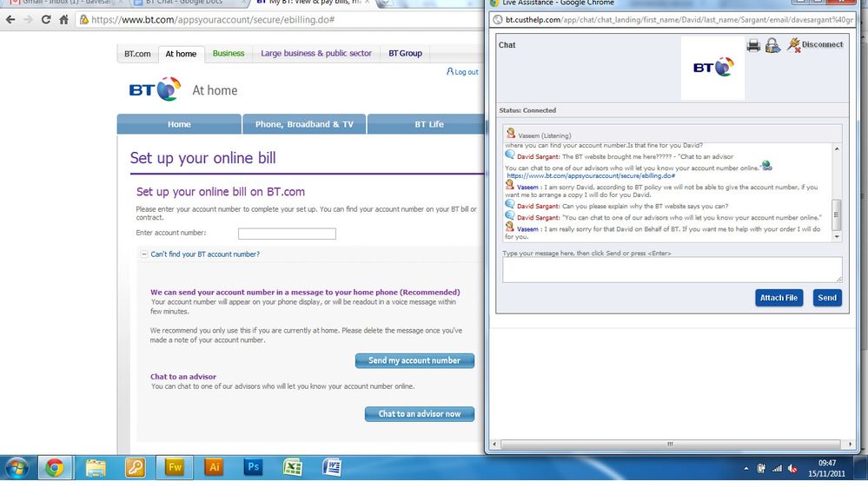Open Adobe Illustrator from the taskbar
This screenshot has height=488, width=868.
pyautogui.click(x=215, y=468)
